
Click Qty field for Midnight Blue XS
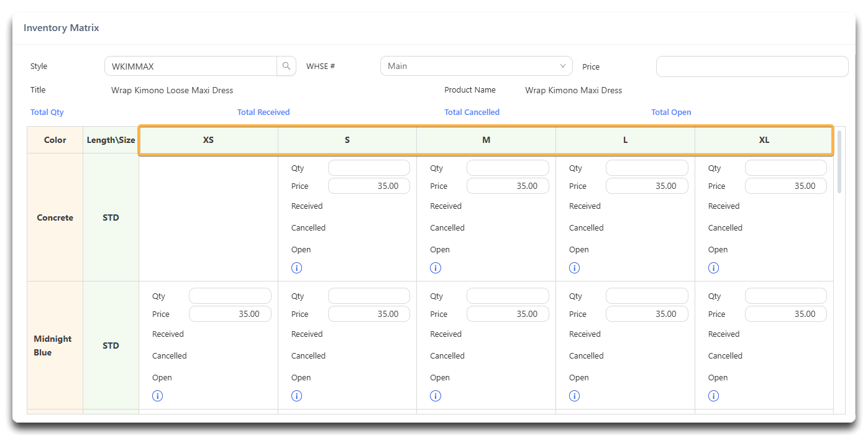(x=230, y=296)
